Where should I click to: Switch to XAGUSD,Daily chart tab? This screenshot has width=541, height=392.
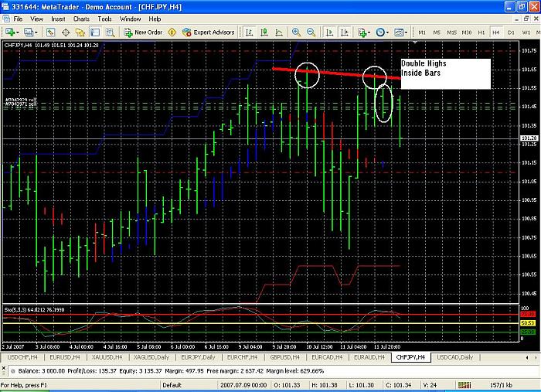point(151,357)
